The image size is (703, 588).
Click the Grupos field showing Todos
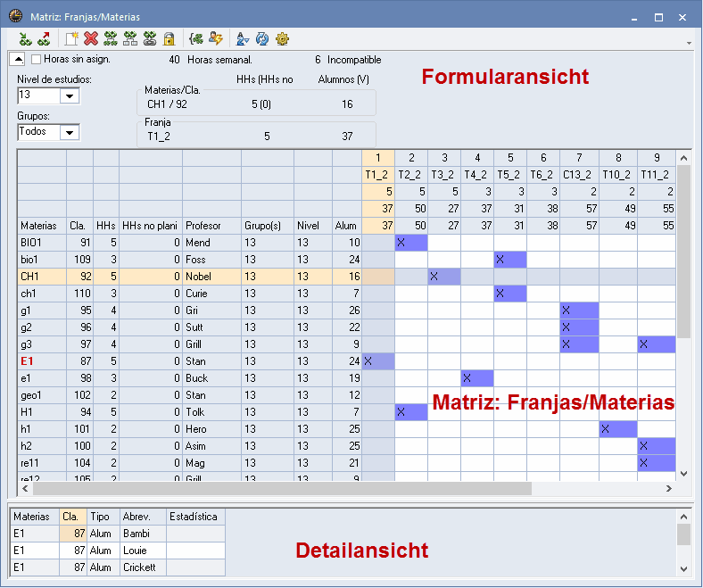[x=39, y=132]
